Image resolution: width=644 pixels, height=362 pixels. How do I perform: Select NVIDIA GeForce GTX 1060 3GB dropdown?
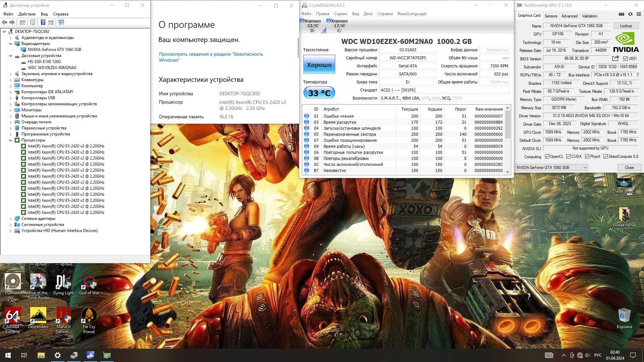(552, 167)
